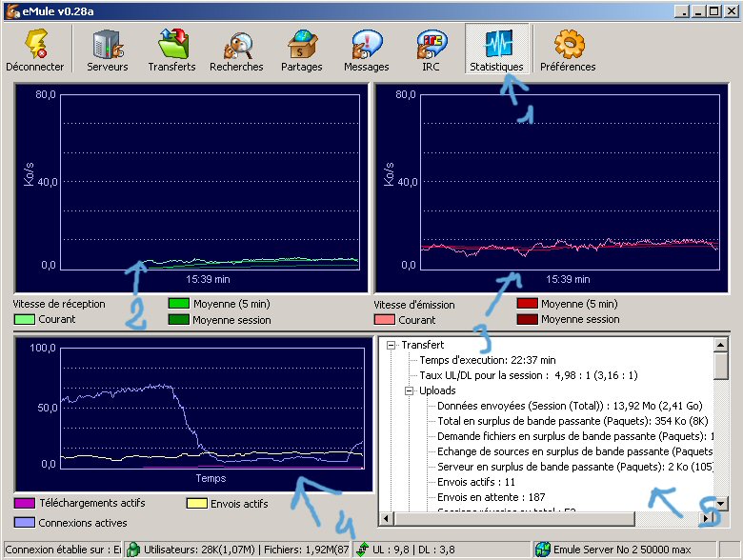Click the connections Temps graph
This screenshot has width=743, height=560.
(x=193, y=414)
